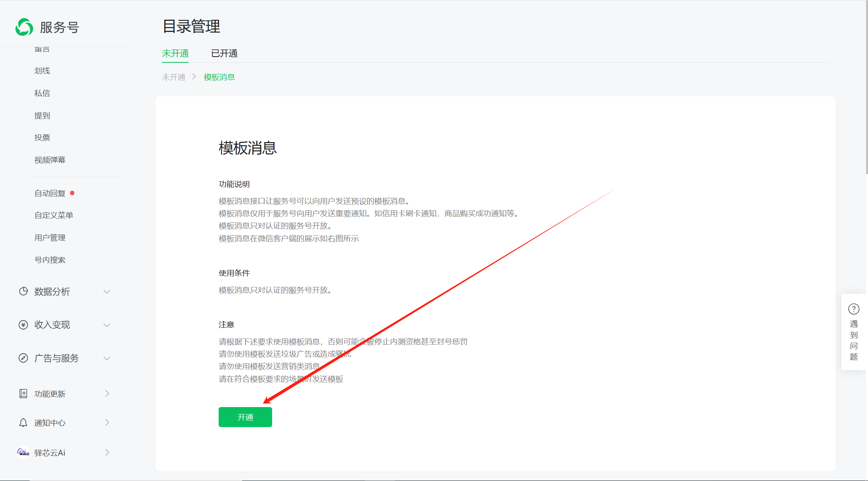The image size is (868, 481).
Task: Open 自定义菜单 in the sidebar
Action: (x=54, y=215)
